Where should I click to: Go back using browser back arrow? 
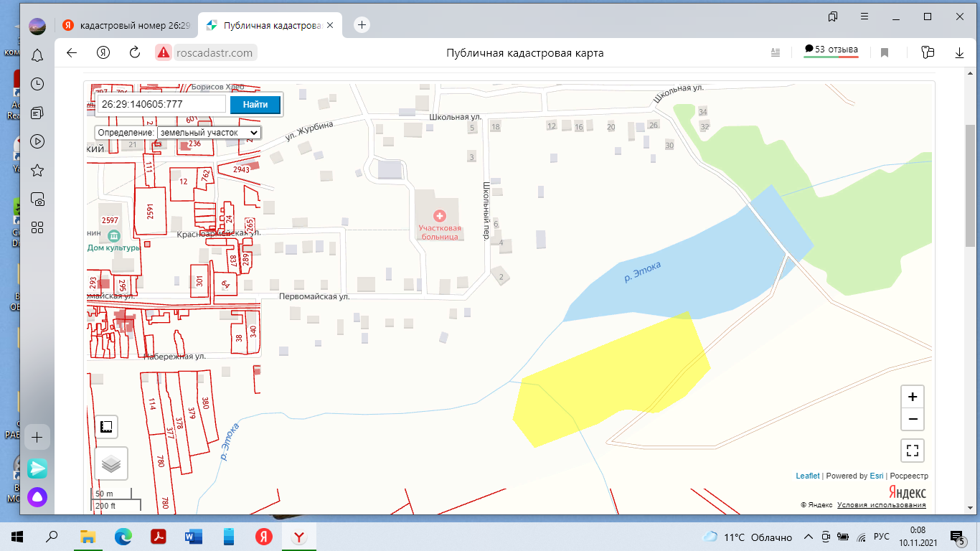[x=71, y=52]
